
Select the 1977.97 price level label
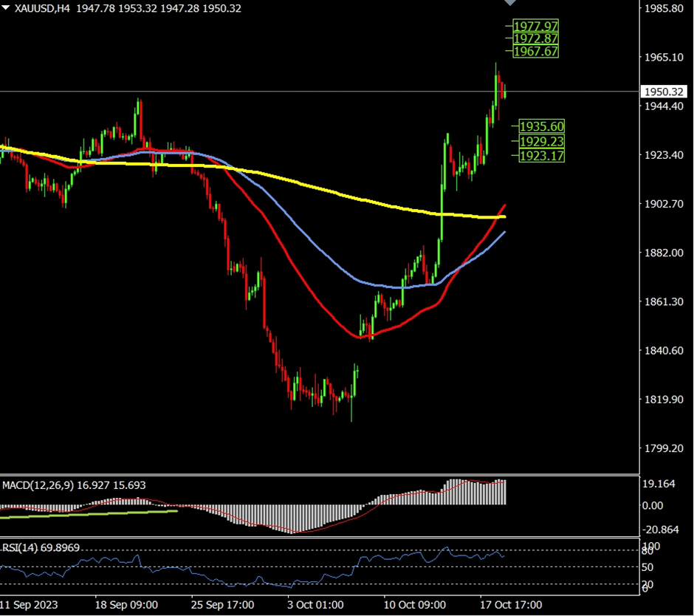pos(536,26)
